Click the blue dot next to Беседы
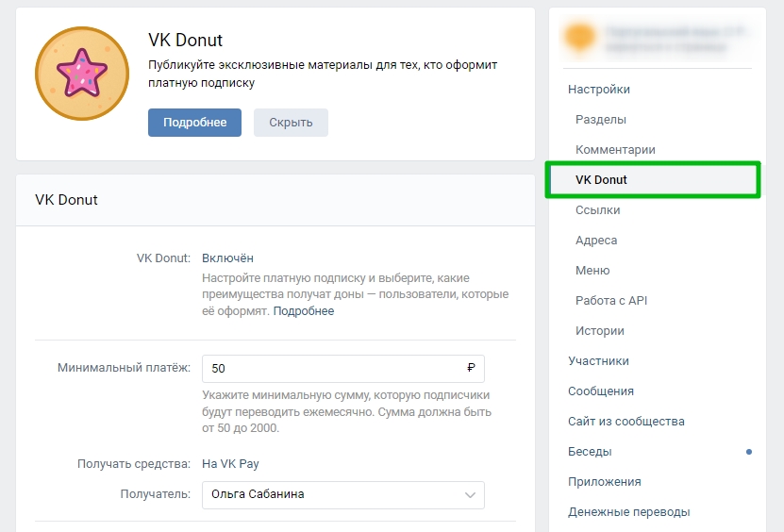 coord(748,452)
